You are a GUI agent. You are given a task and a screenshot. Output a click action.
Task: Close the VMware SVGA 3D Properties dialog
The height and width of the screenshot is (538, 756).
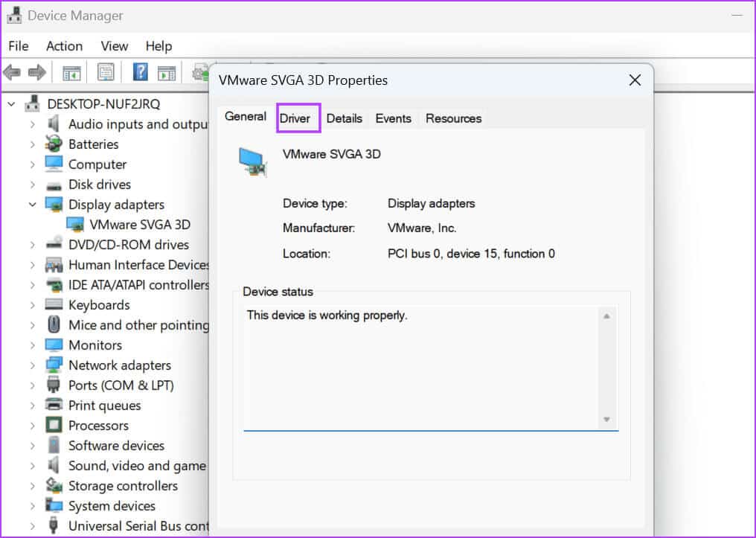pos(635,80)
